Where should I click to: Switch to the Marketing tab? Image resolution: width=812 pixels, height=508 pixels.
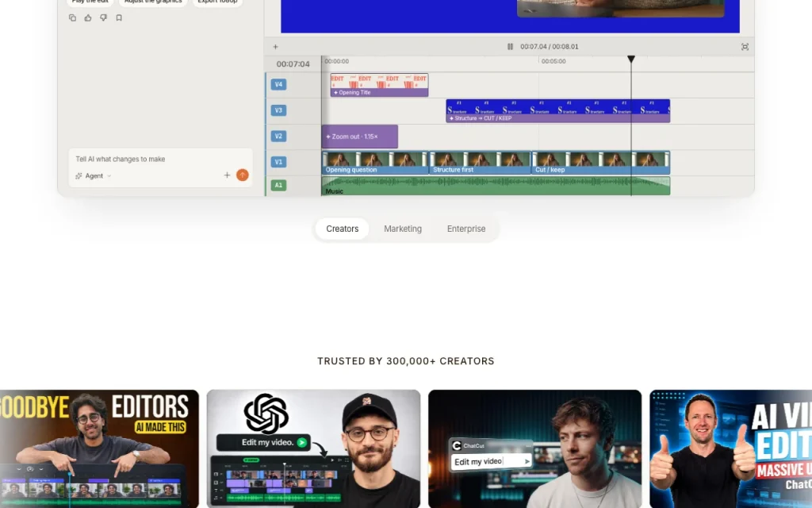(x=403, y=229)
